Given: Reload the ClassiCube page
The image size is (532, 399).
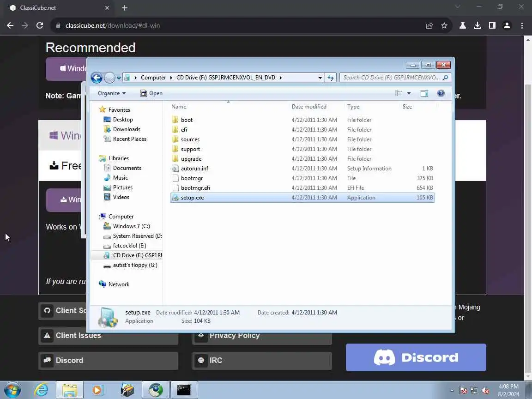Looking at the screenshot, I should click(x=40, y=25).
